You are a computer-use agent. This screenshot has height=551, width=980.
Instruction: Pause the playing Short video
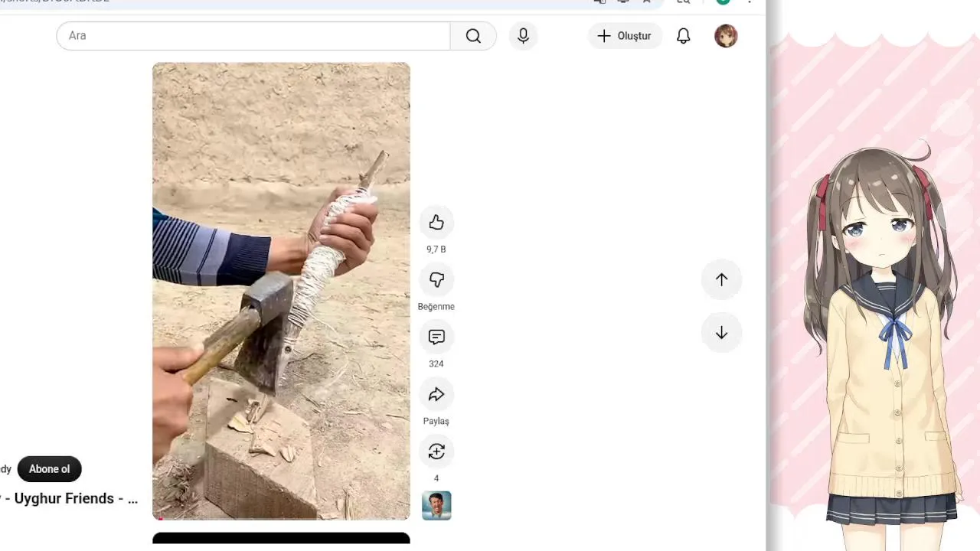coord(281,291)
